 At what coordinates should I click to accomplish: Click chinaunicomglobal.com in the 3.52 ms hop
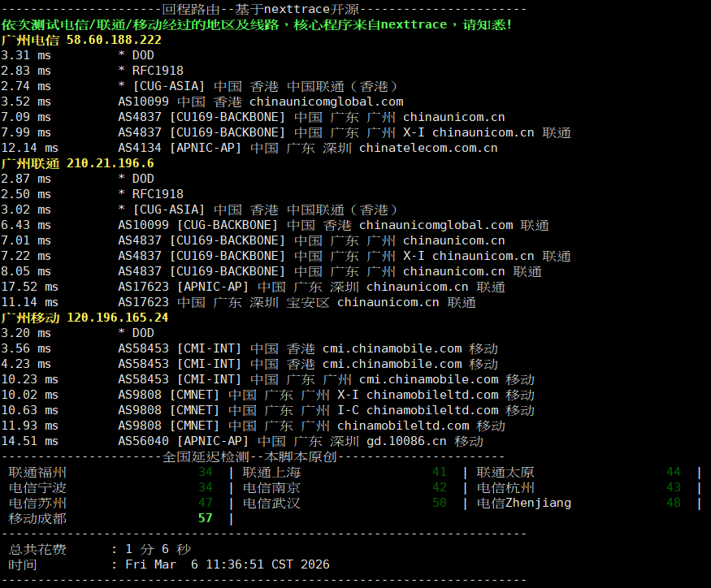[x=326, y=102]
